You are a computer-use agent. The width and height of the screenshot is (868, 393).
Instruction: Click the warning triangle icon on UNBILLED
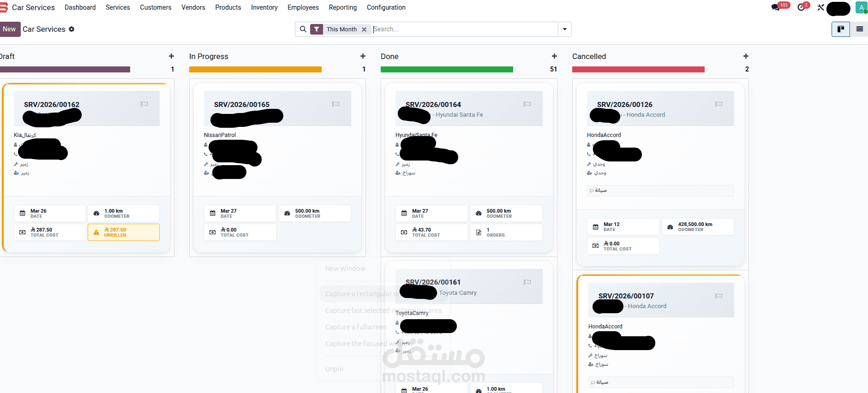pyautogui.click(x=96, y=232)
